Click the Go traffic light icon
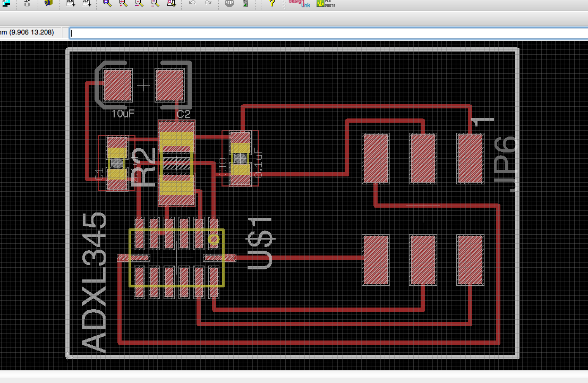Screen dimensions: 588x383 (x=245, y=3)
